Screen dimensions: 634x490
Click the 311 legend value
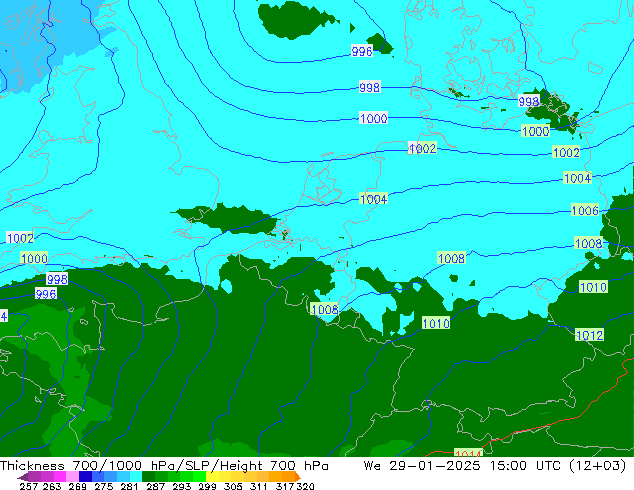click(x=258, y=486)
